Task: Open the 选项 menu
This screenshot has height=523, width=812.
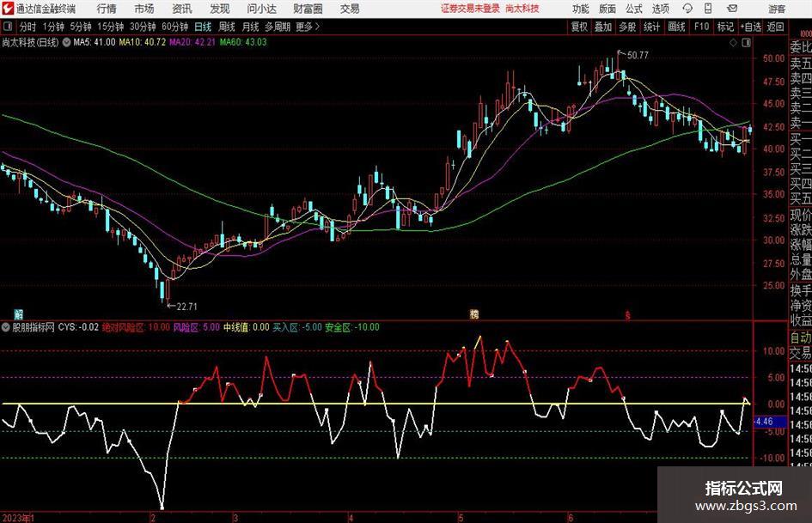Action: click(660, 9)
